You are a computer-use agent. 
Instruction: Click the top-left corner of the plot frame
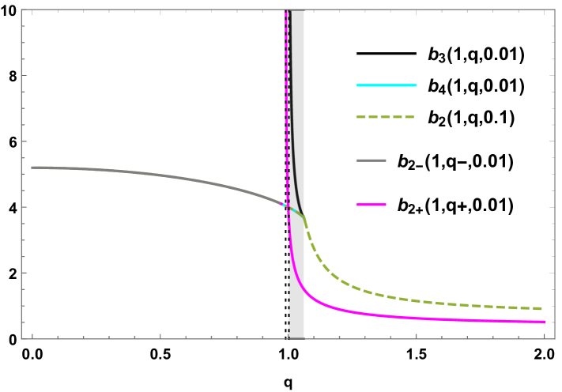[22, 9]
